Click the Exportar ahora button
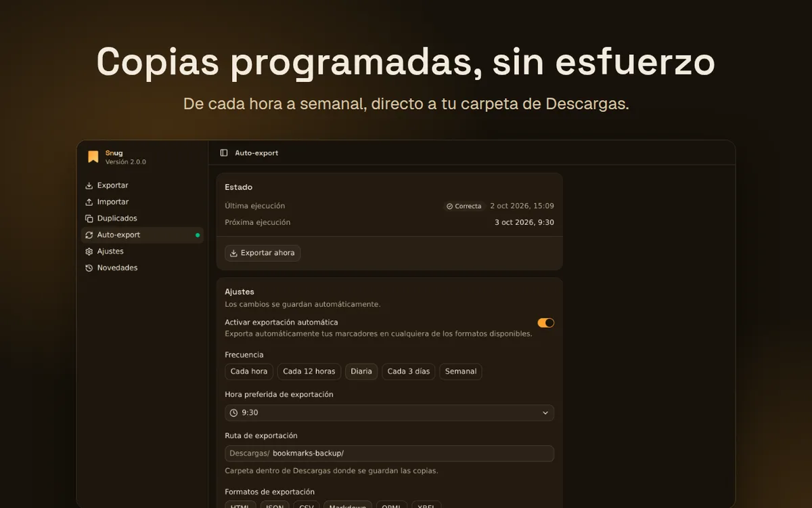The height and width of the screenshot is (508, 812). tap(263, 253)
